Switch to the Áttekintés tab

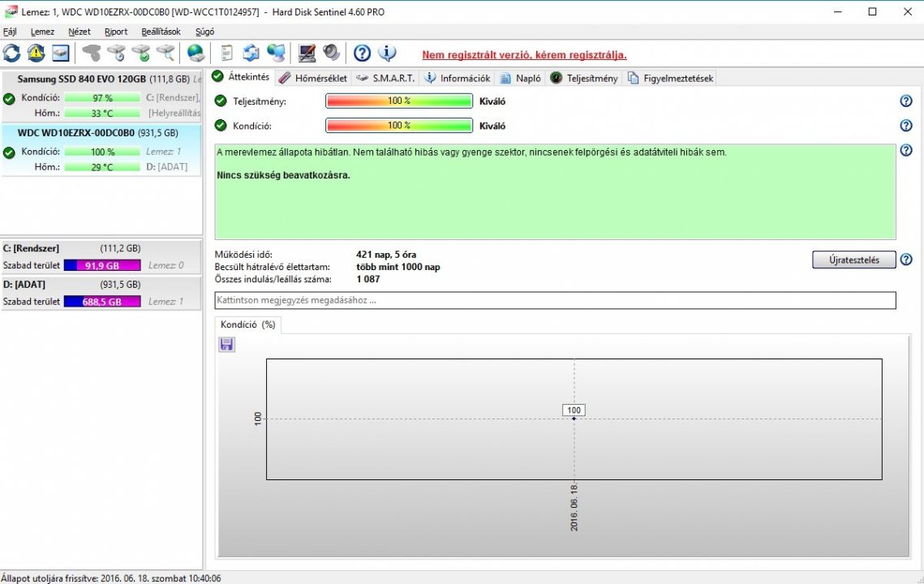click(240, 76)
